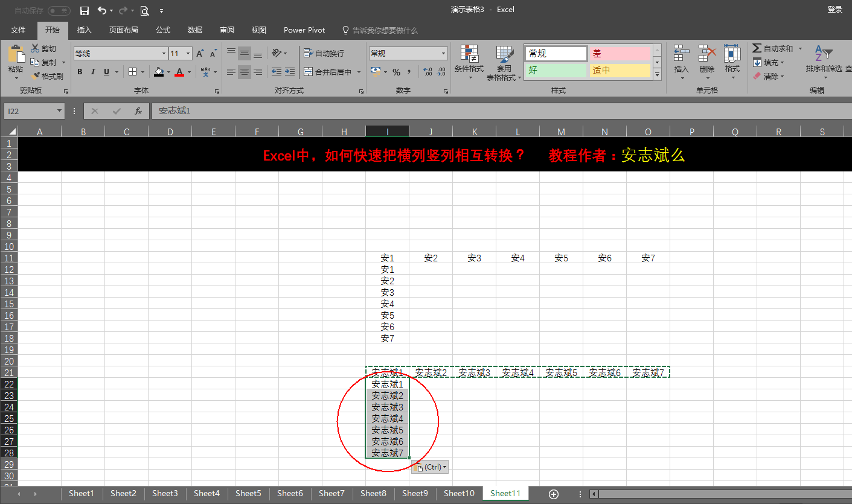Click the 清除 Clear button
The width and height of the screenshot is (852, 504).
(768, 76)
